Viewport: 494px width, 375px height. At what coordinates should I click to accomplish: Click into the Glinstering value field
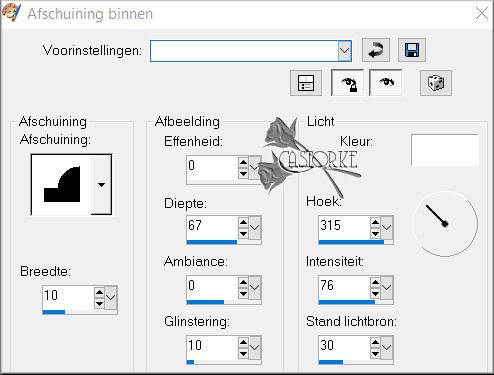coord(212,346)
